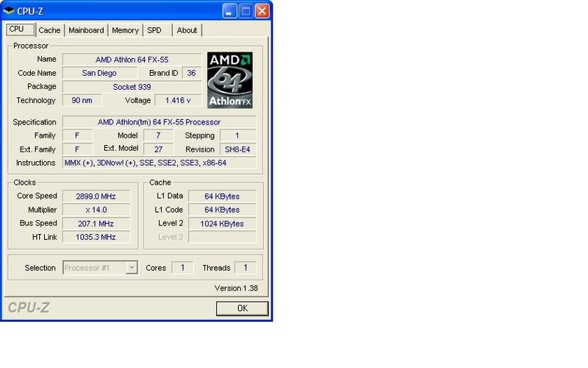Click the Threads value field
The height and width of the screenshot is (368, 588).
[245, 267]
